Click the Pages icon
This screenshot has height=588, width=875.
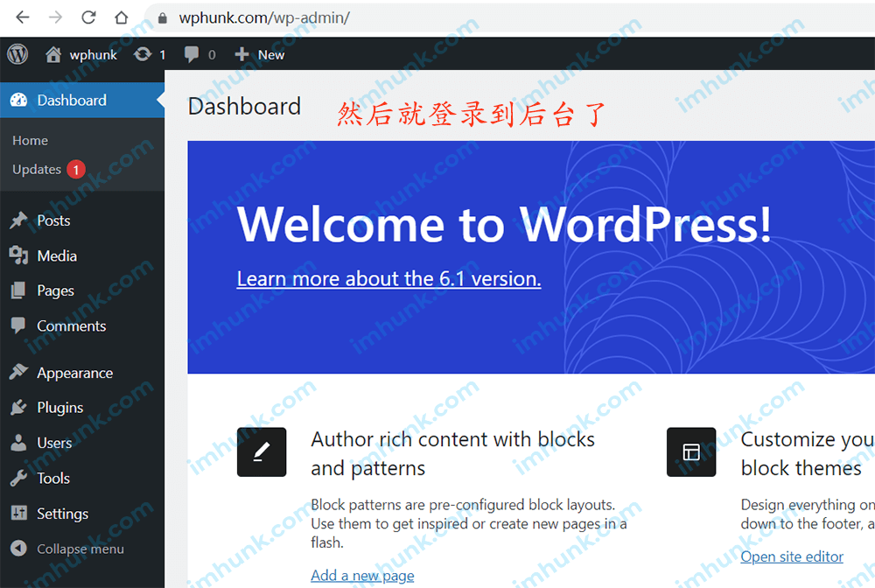[x=18, y=290]
